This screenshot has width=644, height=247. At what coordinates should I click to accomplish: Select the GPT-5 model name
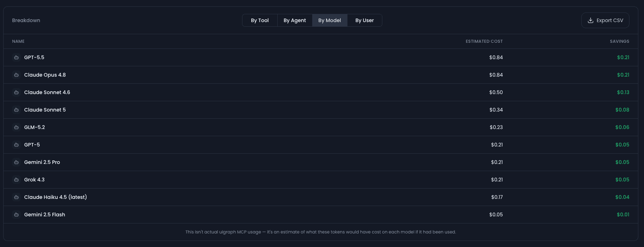point(32,145)
